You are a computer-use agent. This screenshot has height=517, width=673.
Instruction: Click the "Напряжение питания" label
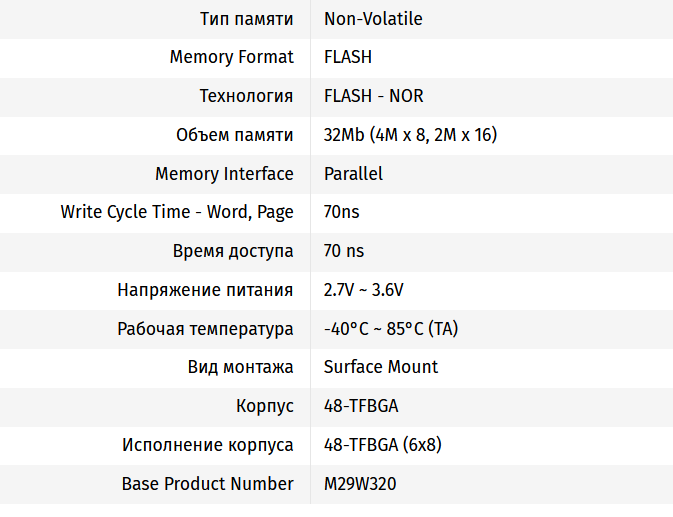pos(205,290)
